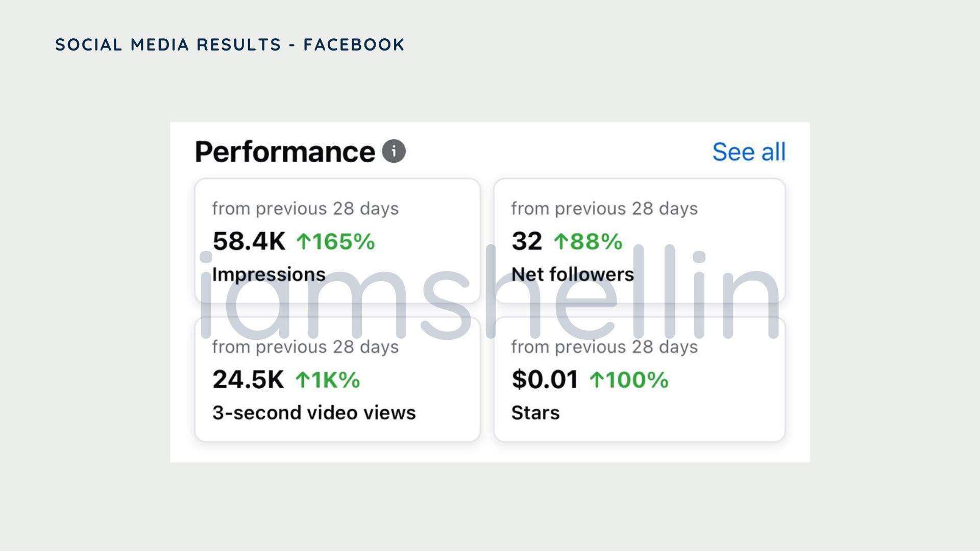This screenshot has width=980, height=551.
Task: Select the 3-second video views label
Action: click(x=314, y=413)
